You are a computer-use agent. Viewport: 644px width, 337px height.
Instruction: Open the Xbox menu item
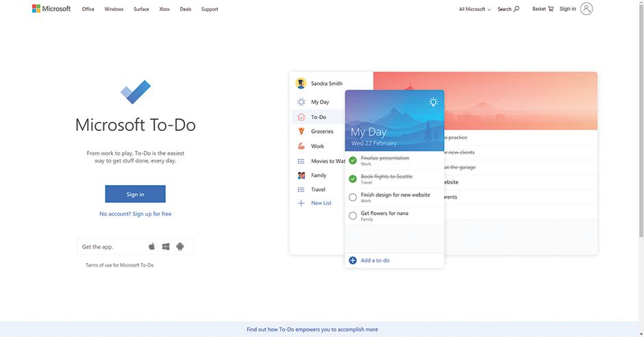pyautogui.click(x=164, y=10)
